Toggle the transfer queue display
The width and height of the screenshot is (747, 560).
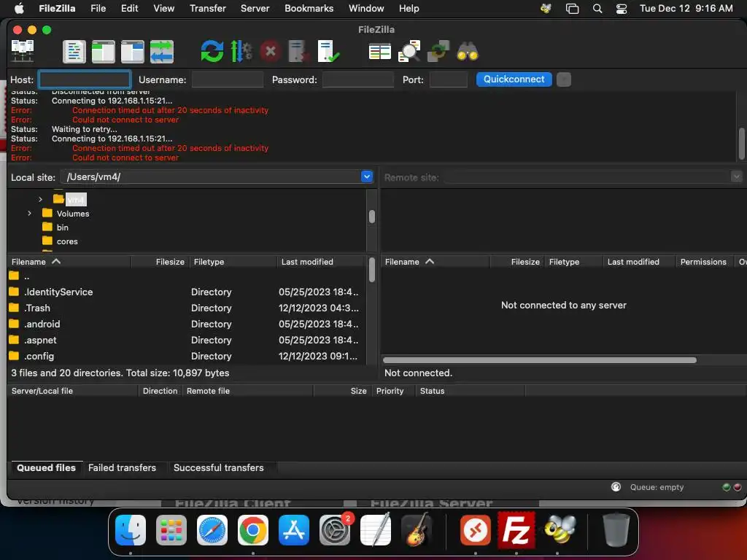coord(161,52)
